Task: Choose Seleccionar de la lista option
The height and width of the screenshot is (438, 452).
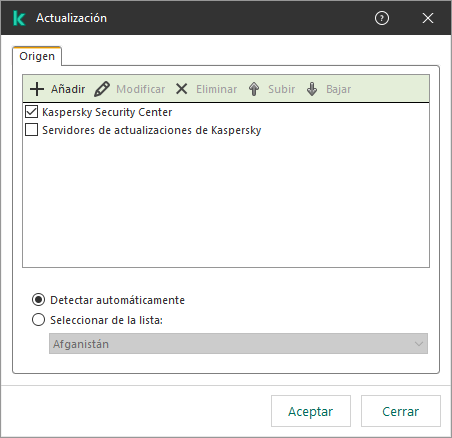Action: click(x=38, y=320)
